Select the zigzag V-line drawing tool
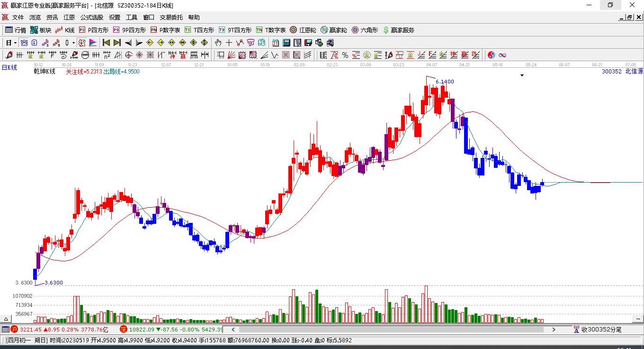The width and height of the screenshot is (644, 349). pos(274,55)
